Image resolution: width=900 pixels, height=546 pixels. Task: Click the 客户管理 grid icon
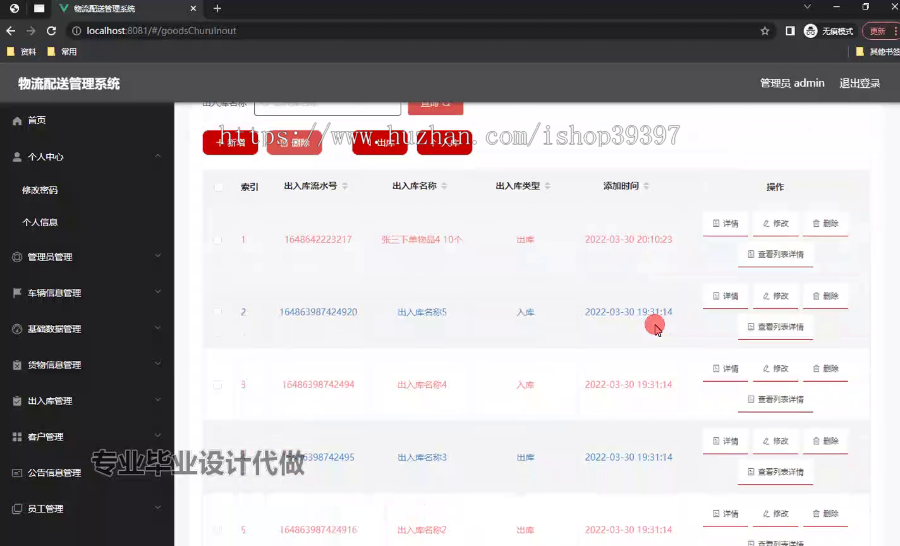click(17, 437)
